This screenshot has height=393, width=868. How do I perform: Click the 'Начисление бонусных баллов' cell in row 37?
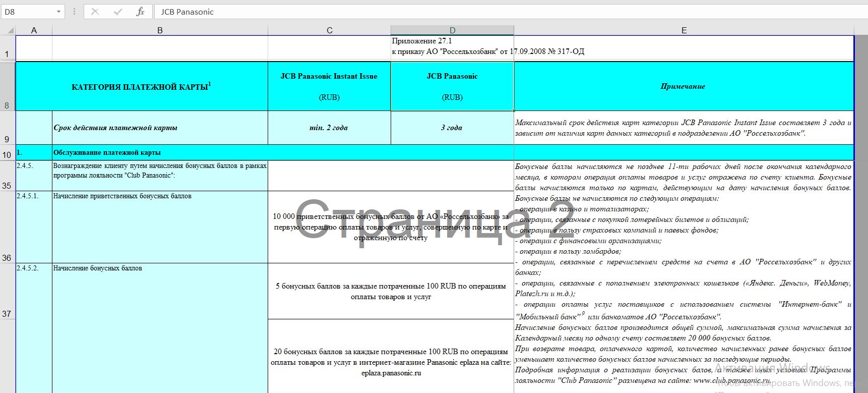160,328
